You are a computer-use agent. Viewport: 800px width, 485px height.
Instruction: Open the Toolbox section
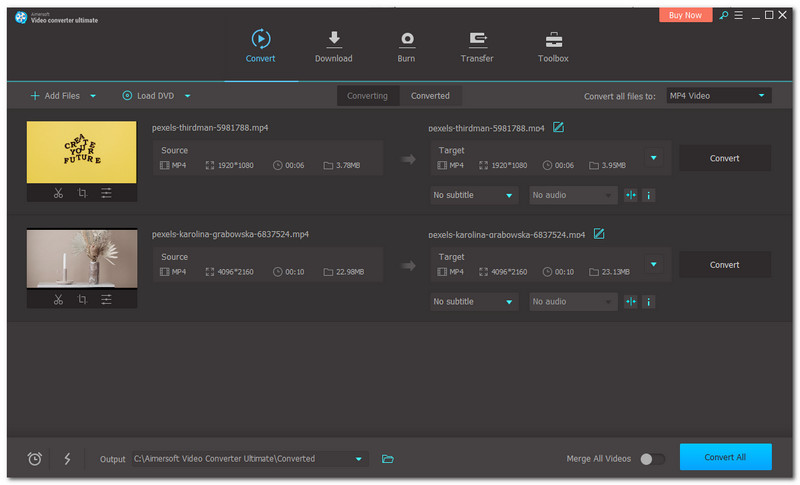tap(553, 47)
